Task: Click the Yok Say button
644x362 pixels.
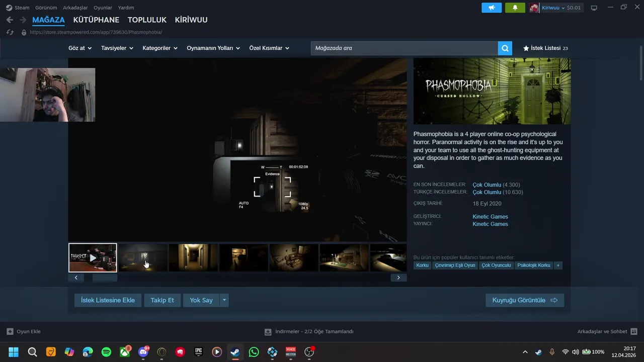Action: (201, 300)
